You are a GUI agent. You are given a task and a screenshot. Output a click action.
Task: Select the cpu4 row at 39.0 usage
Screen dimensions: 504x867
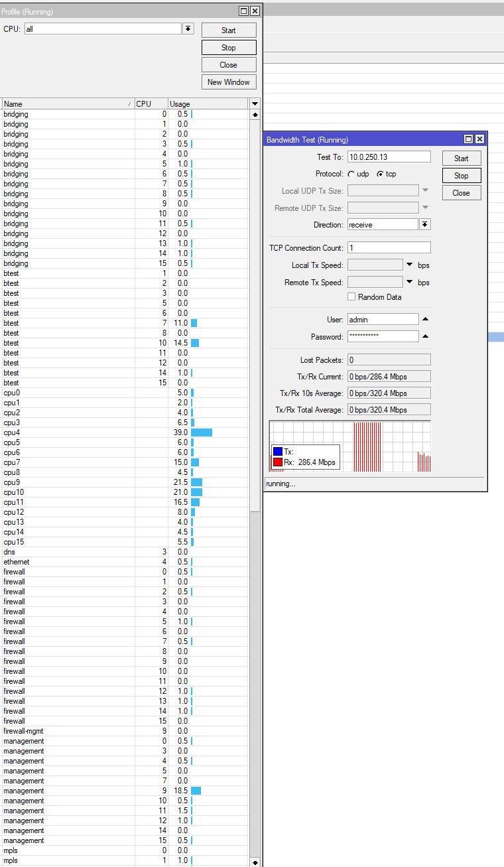click(x=125, y=433)
